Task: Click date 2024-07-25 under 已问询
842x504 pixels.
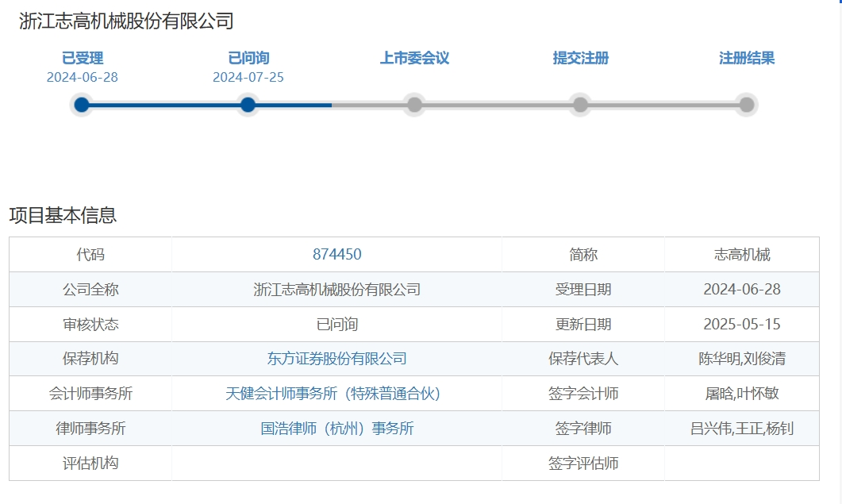Action: coord(248,77)
